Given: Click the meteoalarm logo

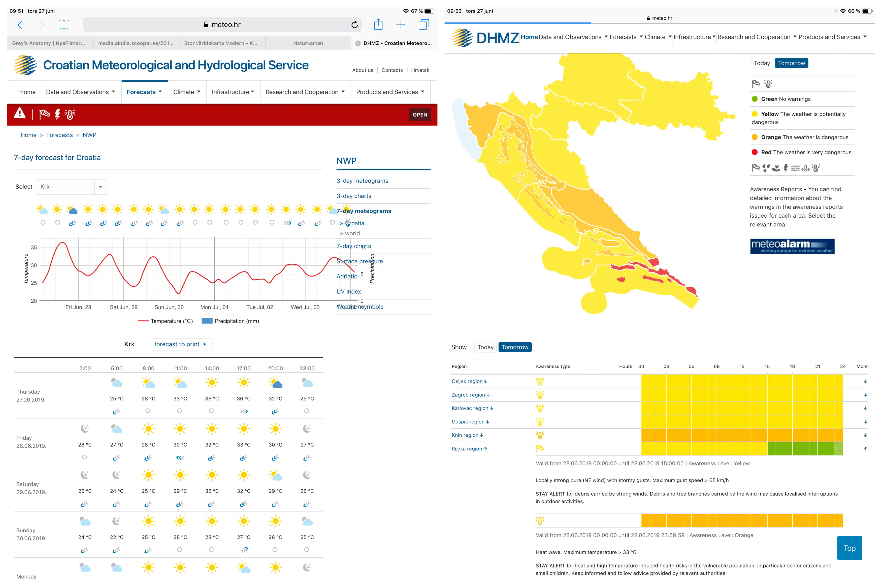Looking at the screenshot, I should (792, 246).
